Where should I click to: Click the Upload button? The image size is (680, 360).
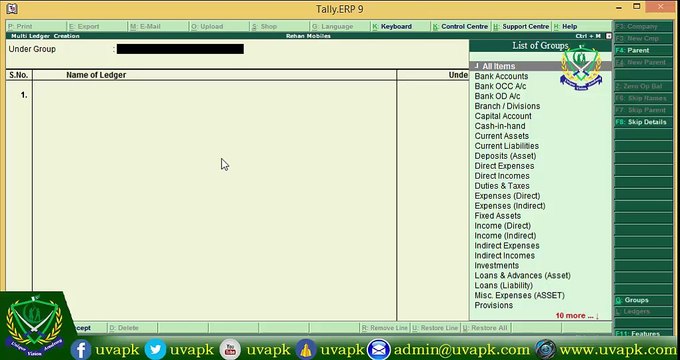tap(219, 26)
